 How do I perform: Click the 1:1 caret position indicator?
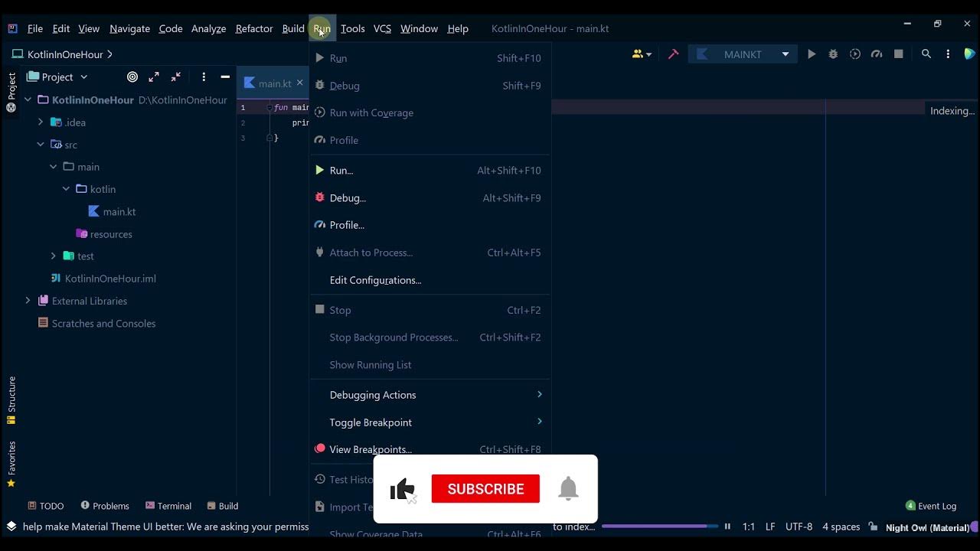749,527
